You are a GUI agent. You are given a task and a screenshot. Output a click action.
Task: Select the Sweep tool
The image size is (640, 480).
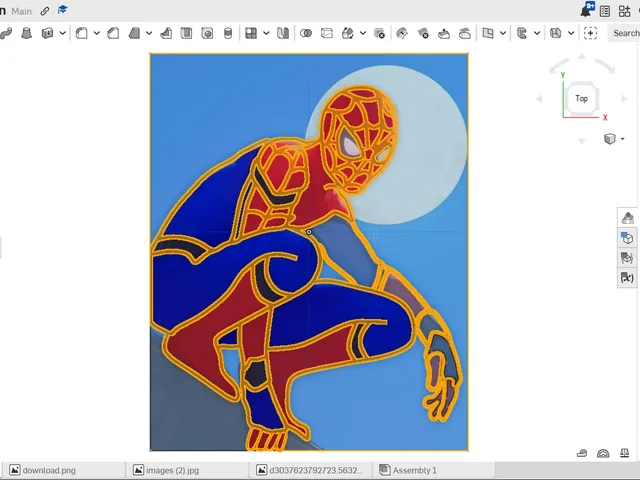(6, 33)
